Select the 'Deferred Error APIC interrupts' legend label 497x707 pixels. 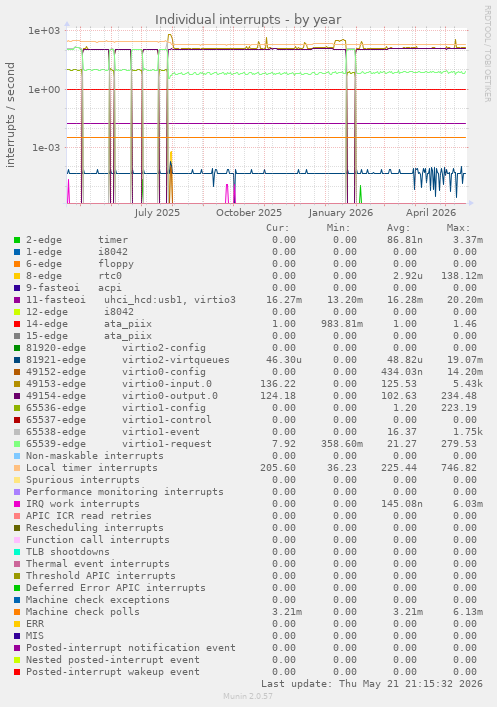pyautogui.click(x=116, y=588)
